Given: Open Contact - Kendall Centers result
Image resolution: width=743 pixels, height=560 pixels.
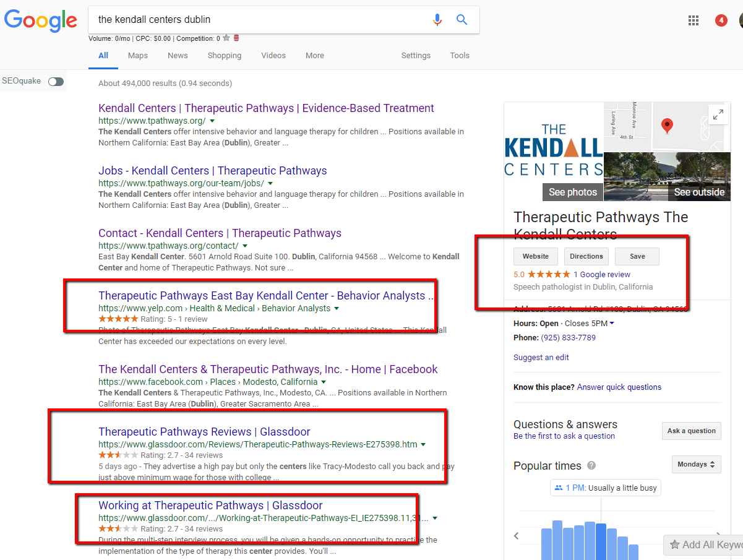Looking at the screenshot, I should point(220,233).
